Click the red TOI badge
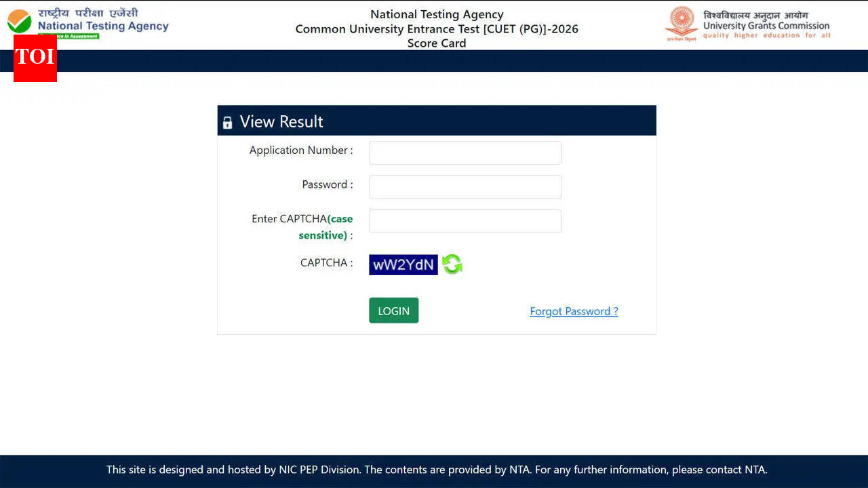This screenshot has width=868, height=488. click(x=35, y=59)
